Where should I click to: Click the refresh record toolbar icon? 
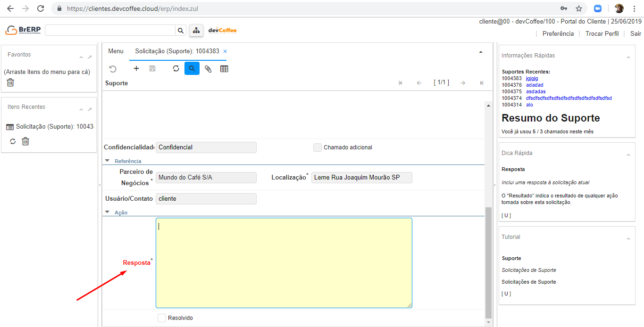pos(176,69)
